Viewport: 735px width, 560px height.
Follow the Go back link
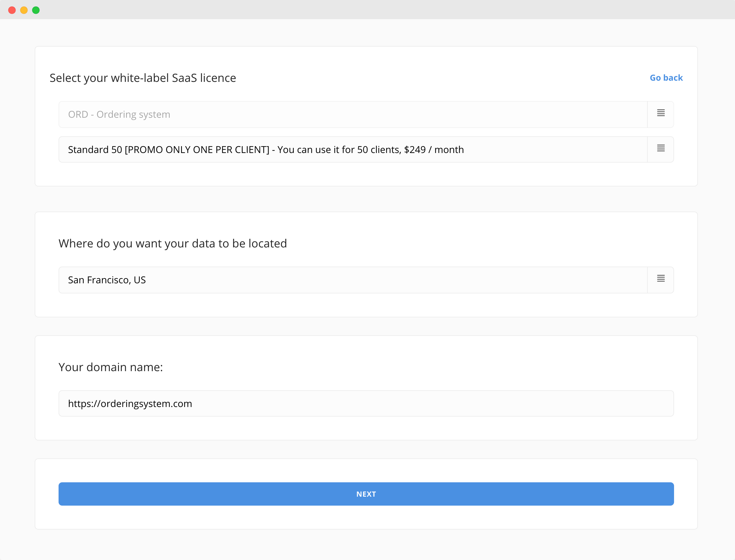point(666,78)
